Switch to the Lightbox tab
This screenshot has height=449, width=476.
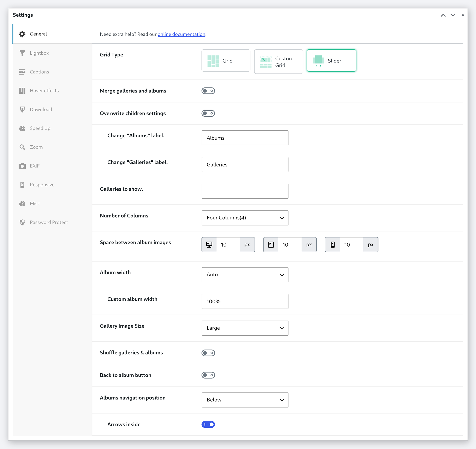point(52,53)
